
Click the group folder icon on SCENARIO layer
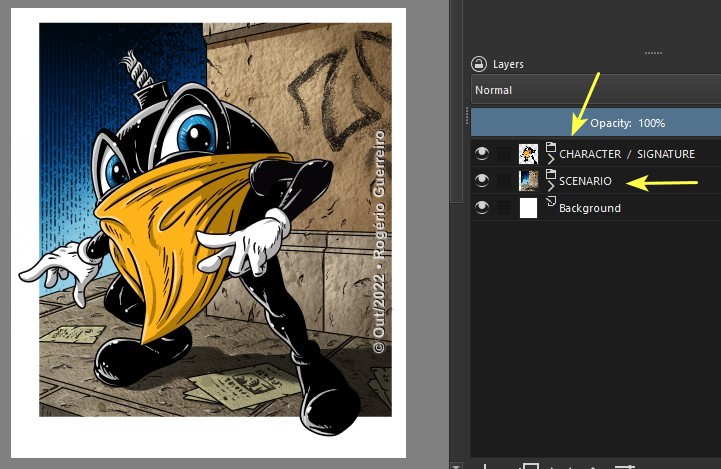tap(550, 173)
